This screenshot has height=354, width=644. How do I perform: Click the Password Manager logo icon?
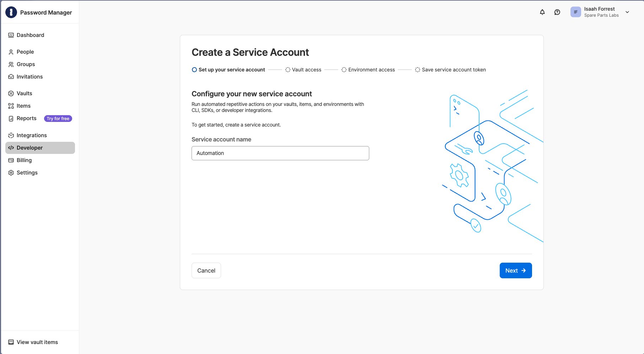[11, 12]
